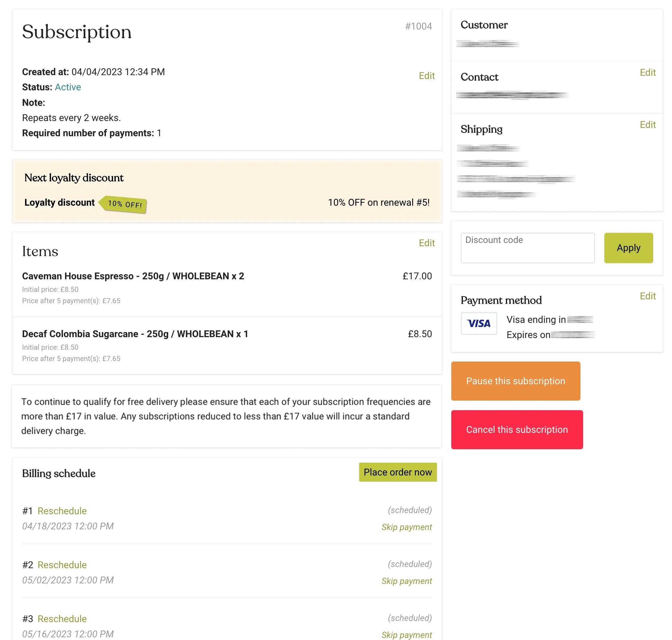
Task: Focus the Discount code input field
Action: click(527, 248)
